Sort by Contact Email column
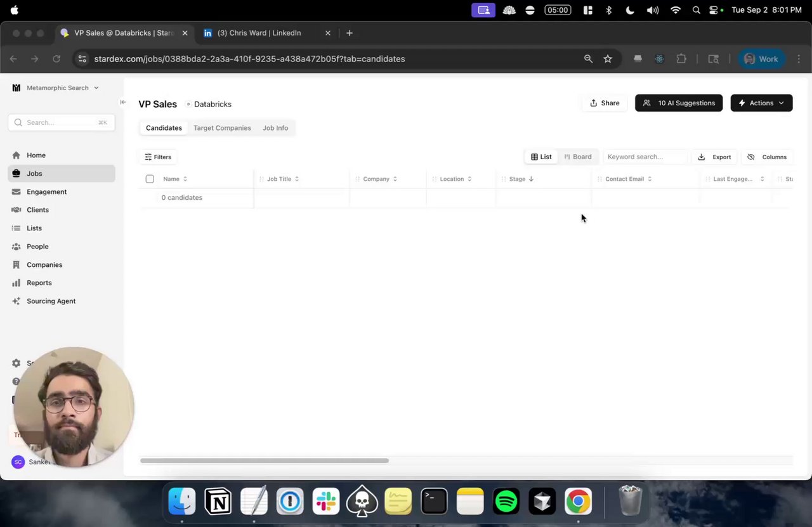 point(629,179)
